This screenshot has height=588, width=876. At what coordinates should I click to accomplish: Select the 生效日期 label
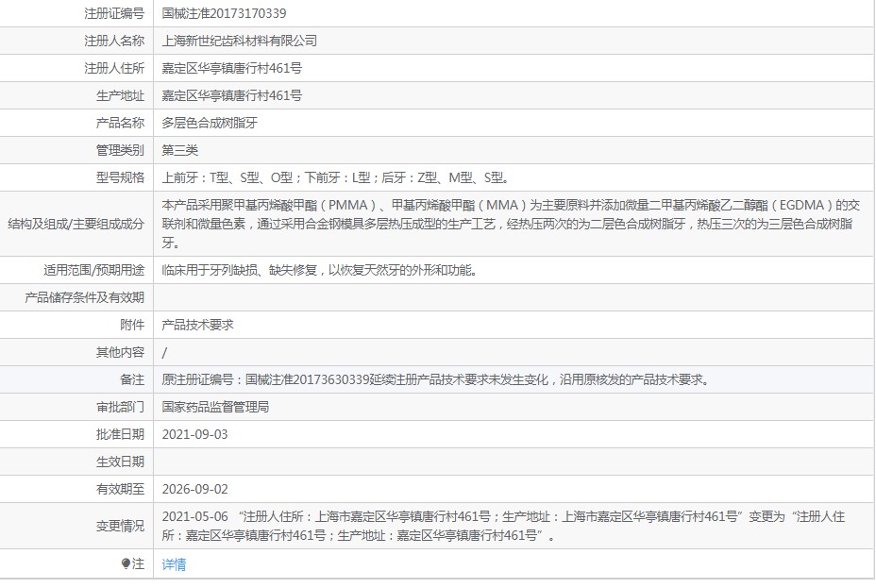click(120, 462)
